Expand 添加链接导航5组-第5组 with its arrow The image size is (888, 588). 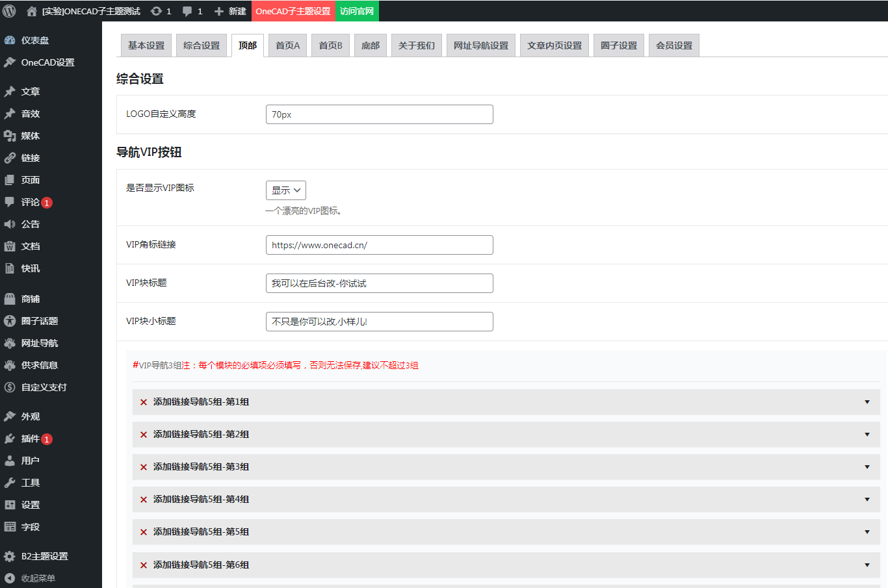click(867, 532)
